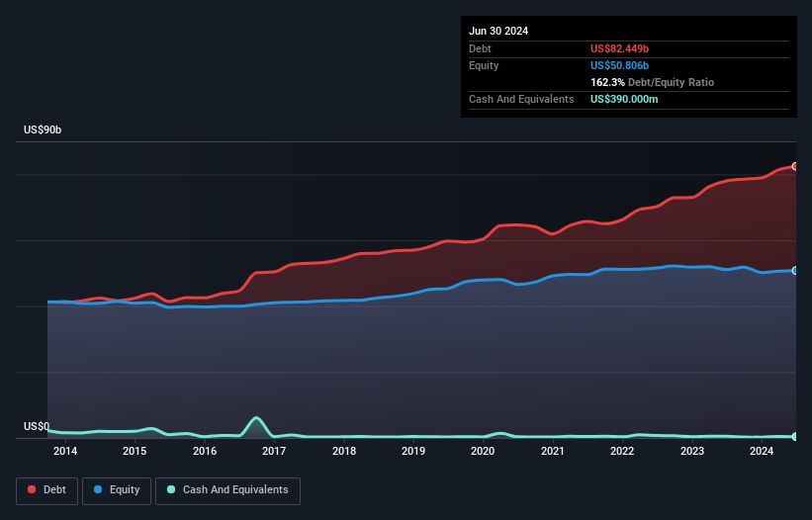
Task: Click the US$90b y-axis label
Action: pyautogui.click(x=43, y=130)
